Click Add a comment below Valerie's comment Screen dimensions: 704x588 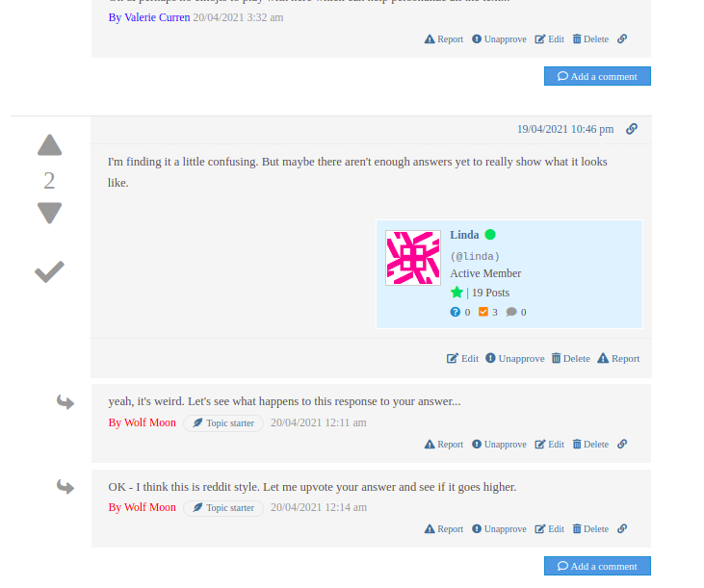point(597,76)
